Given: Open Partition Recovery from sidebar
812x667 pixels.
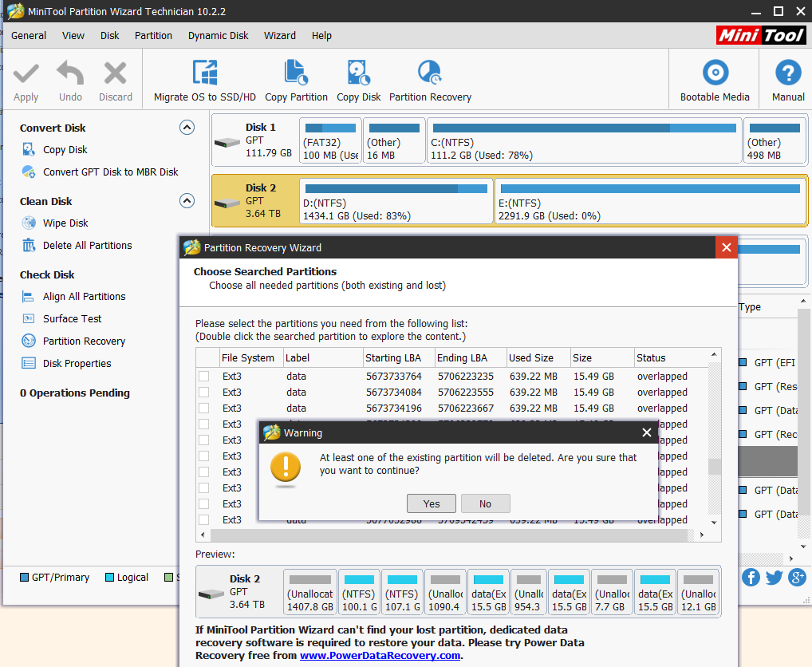Looking at the screenshot, I should [x=84, y=341].
